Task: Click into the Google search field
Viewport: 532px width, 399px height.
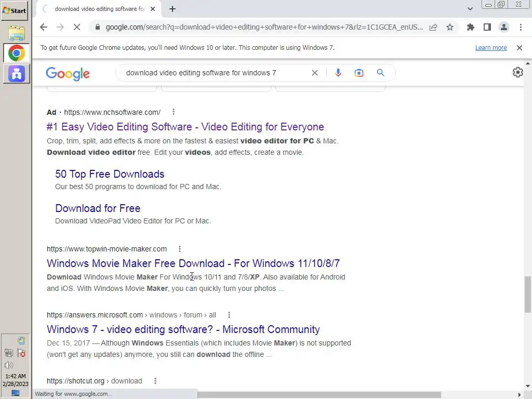Action: tap(217, 73)
